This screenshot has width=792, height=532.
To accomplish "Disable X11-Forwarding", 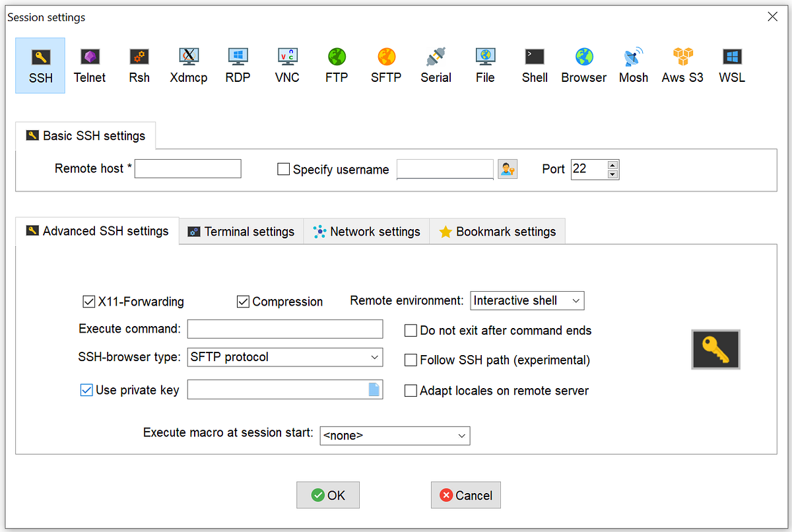I will pyautogui.click(x=89, y=302).
